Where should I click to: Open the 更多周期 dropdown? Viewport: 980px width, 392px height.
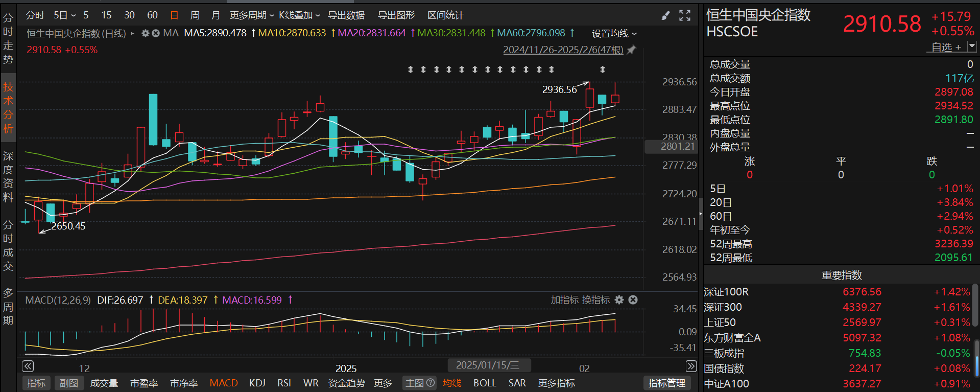(x=252, y=15)
